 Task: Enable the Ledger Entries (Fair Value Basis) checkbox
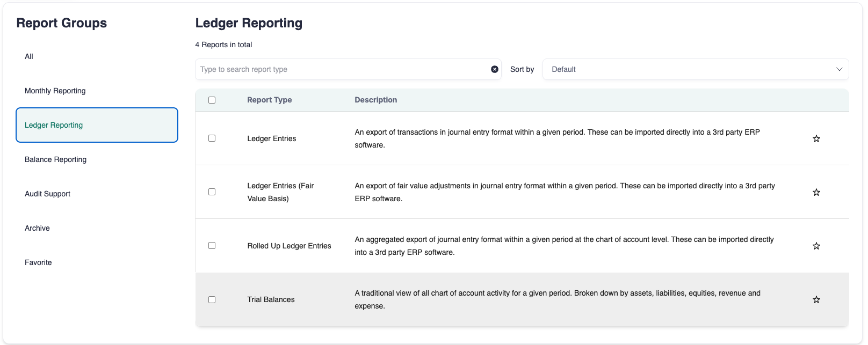tap(212, 192)
